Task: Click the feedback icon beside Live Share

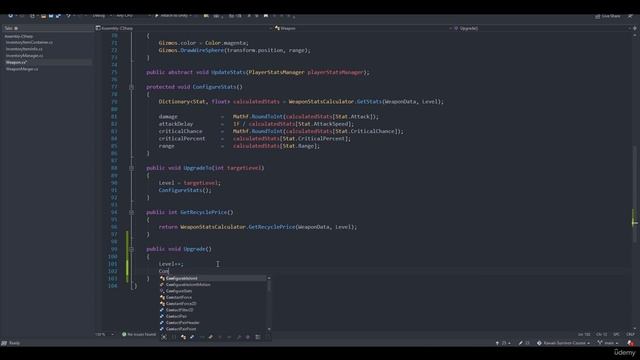Action: click(x=630, y=16)
